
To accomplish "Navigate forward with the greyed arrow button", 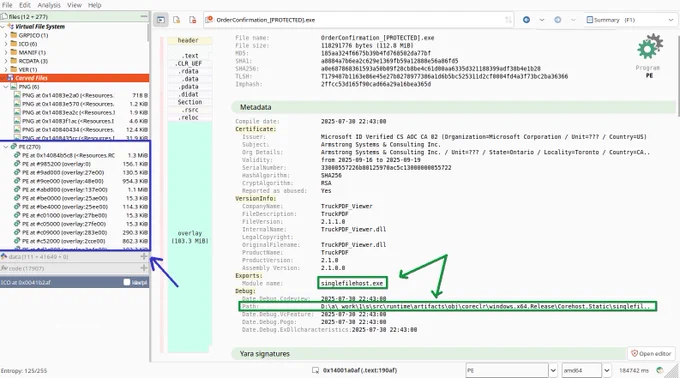I will point(558,20).
